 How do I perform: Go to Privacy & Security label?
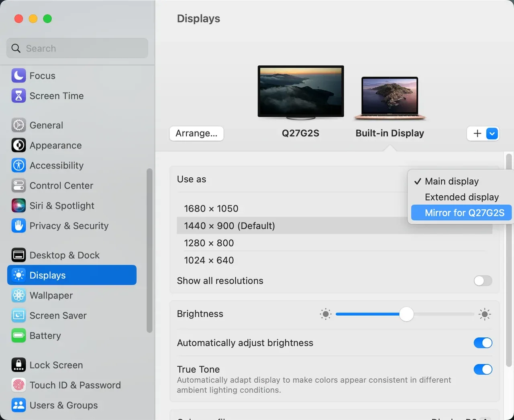pos(69,226)
